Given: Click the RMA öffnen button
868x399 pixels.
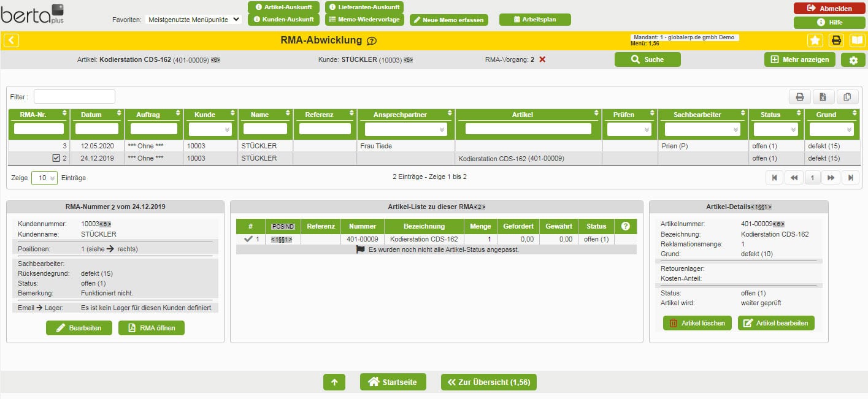Looking at the screenshot, I should tap(152, 328).
